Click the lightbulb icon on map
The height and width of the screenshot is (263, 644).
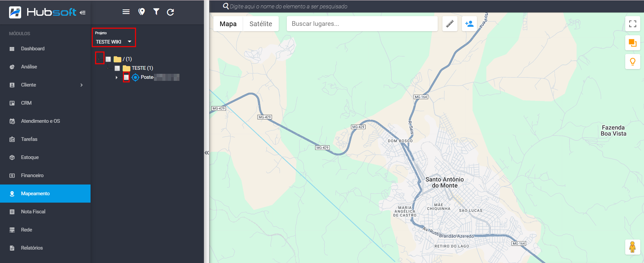point(633,62)
